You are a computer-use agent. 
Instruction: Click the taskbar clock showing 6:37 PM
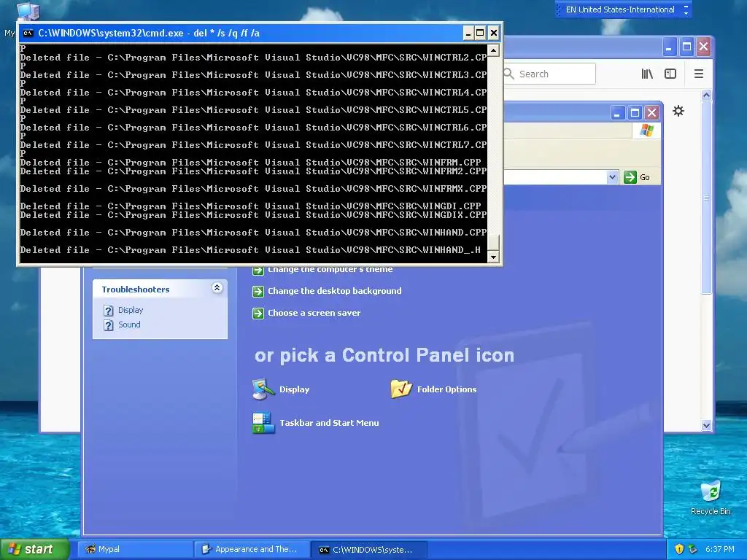click(719, 549)
